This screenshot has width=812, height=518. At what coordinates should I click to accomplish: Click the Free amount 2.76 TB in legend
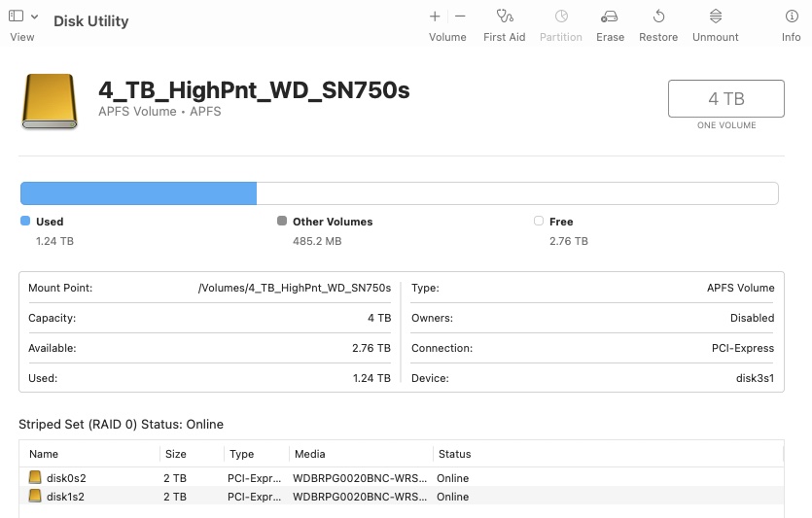[x=569, y=241]
